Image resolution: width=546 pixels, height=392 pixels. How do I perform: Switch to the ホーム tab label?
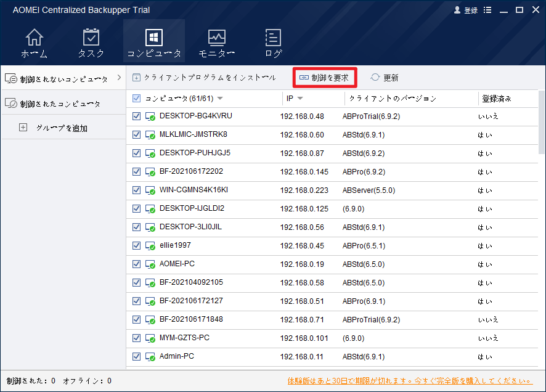[34, 54]
